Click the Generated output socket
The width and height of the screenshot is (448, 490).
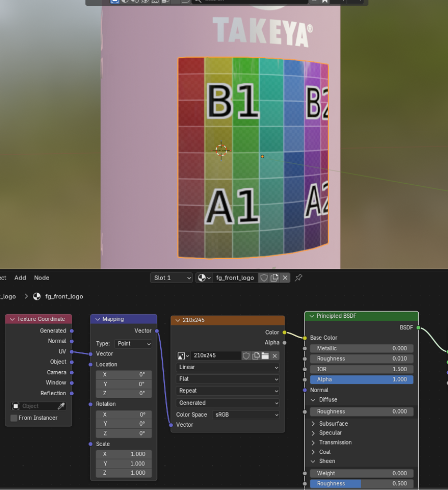pos(72,331)
